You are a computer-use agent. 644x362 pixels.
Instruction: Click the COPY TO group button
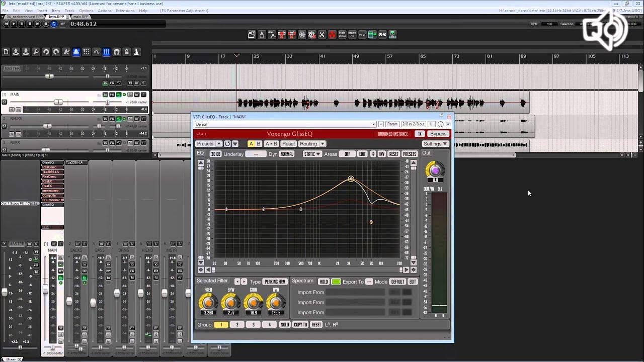300,325
